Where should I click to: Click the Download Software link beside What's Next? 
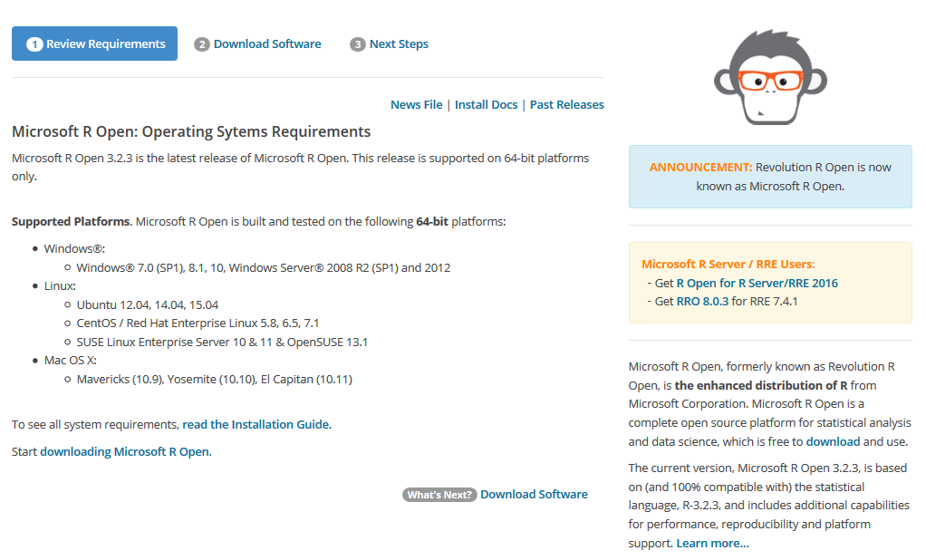click(534, 495)
